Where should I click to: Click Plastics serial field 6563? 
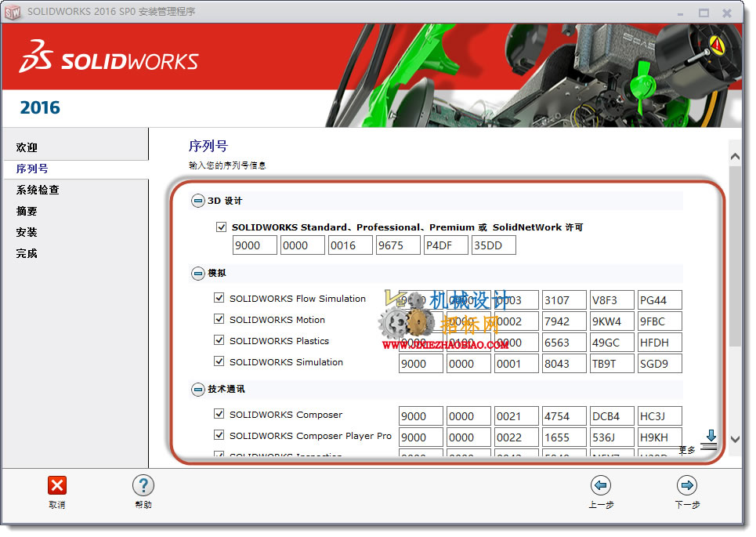tap(564, 343)
